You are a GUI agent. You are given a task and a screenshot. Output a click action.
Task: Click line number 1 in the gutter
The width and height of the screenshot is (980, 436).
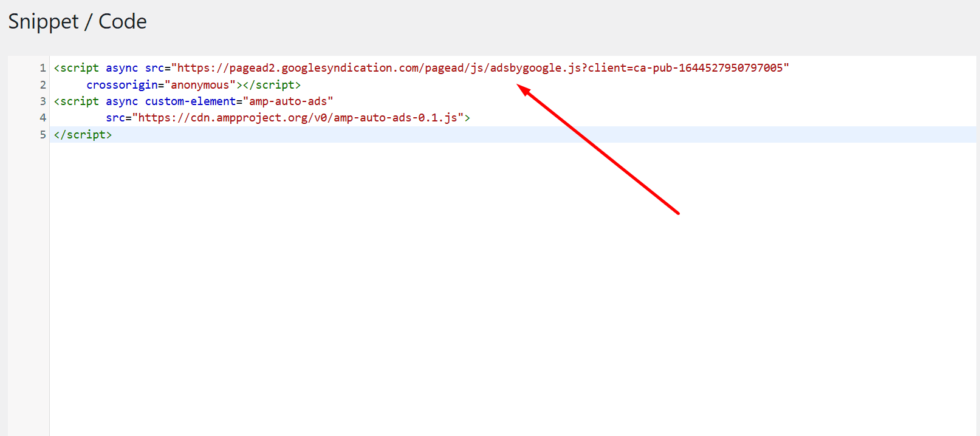coord(43,68)
